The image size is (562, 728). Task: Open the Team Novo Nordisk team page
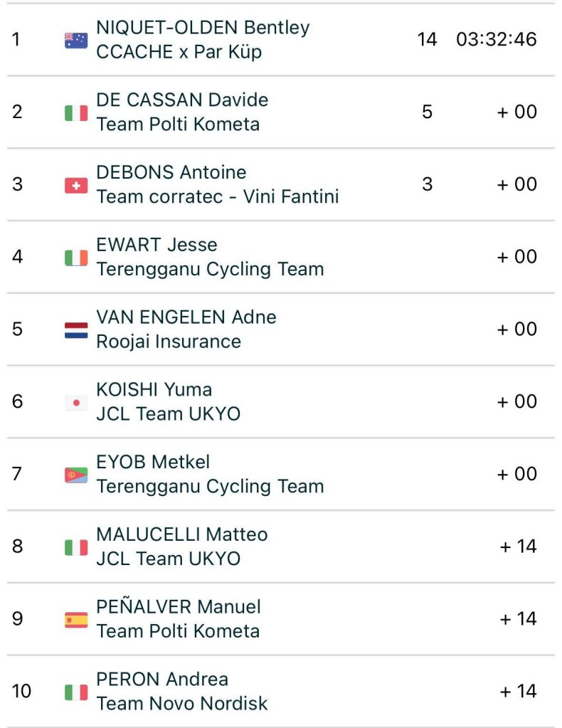tap(182, 704)
